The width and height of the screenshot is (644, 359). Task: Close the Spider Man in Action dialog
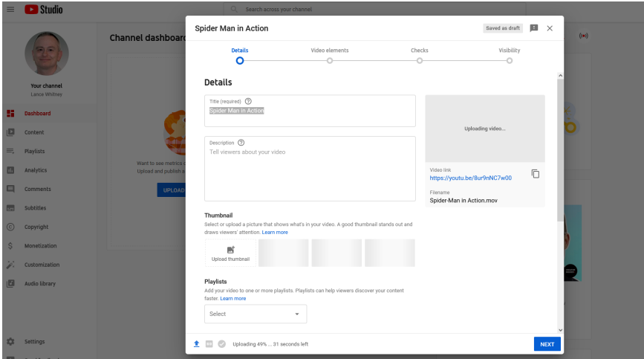550,28
